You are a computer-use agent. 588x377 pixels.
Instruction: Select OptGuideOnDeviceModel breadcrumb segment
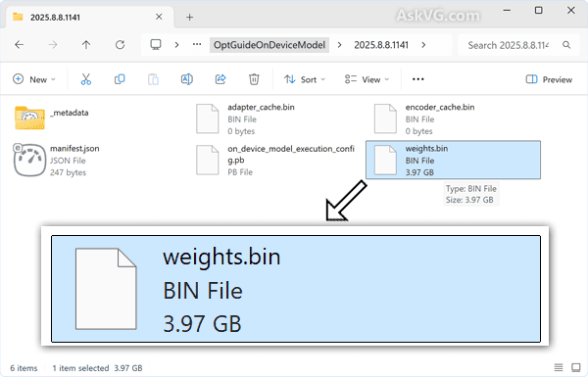[x=269, y=45]
